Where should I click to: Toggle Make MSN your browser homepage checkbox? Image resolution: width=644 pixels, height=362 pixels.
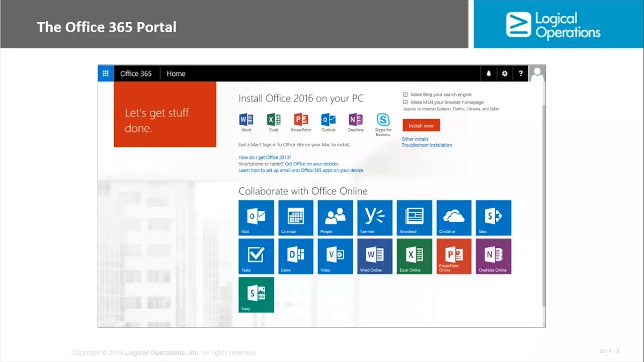point(406,102)
